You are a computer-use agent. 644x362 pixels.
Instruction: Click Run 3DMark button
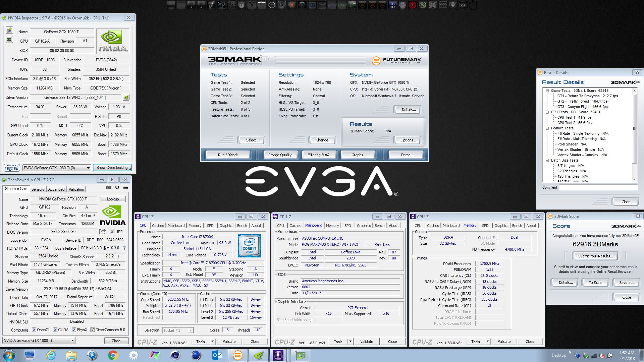[228, 155]
